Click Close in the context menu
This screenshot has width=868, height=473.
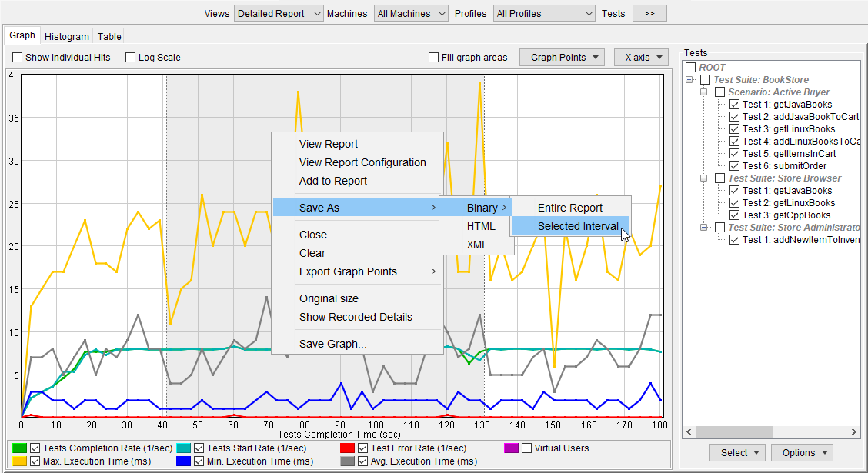358,235
